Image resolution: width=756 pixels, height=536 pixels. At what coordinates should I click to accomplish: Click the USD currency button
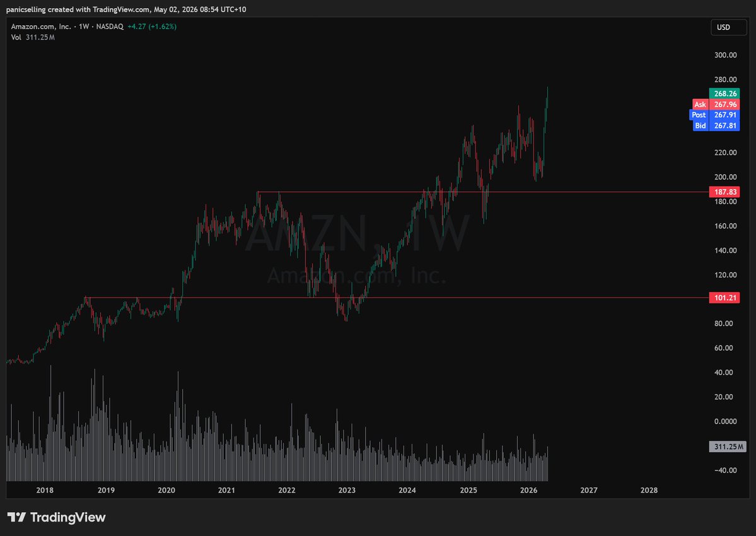(728, 28)
